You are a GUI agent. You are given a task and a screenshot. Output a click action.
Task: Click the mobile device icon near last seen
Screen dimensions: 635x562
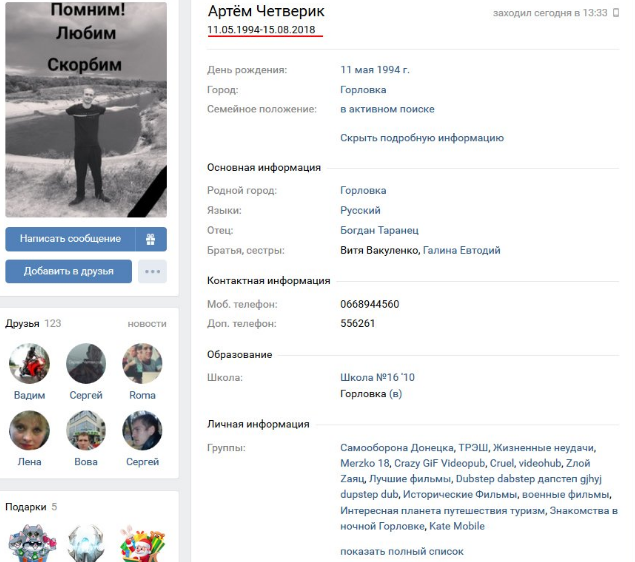616,13
